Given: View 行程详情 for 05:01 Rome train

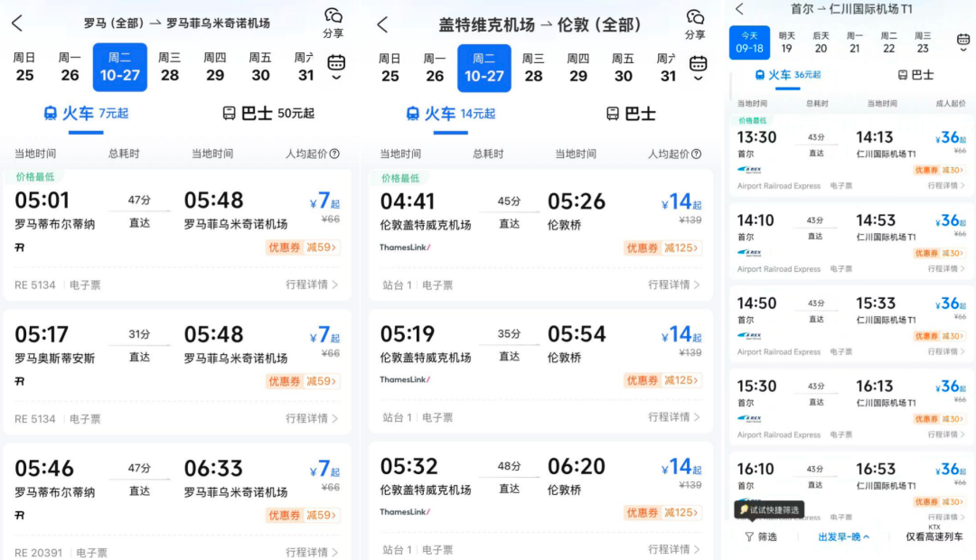Looking at the screenshot, I should (x=312, y=285).
